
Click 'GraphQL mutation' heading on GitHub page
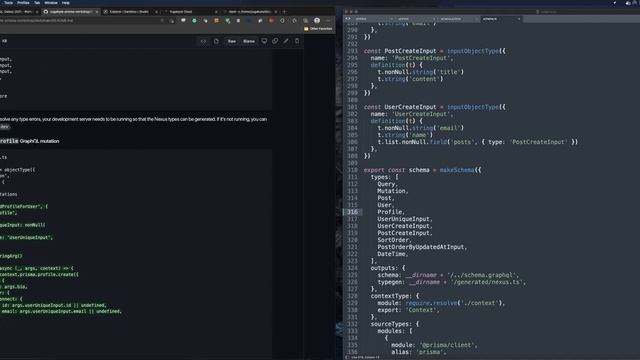click(40, 141)
